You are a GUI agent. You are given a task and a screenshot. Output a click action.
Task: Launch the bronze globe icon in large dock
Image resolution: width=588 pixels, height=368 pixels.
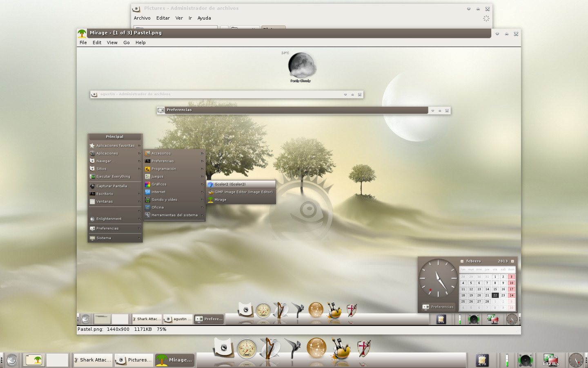[316, 348]
